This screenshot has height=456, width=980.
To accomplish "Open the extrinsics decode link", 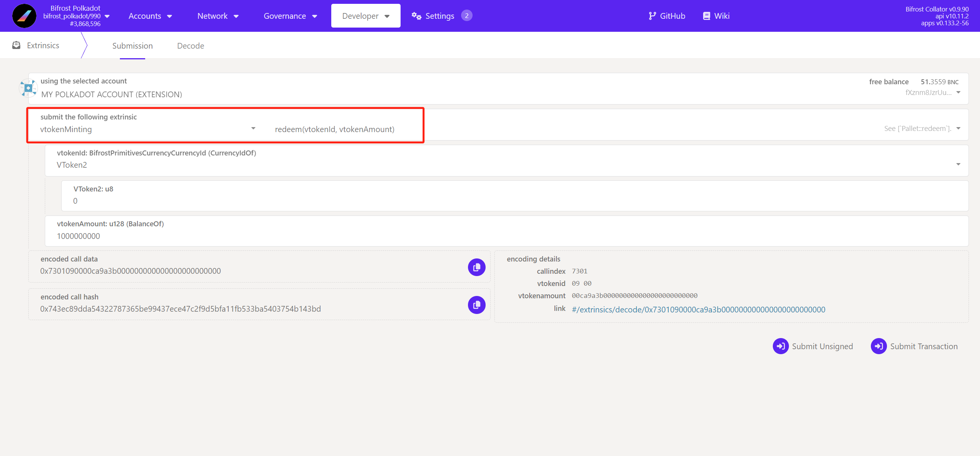I will click(698, 309).
